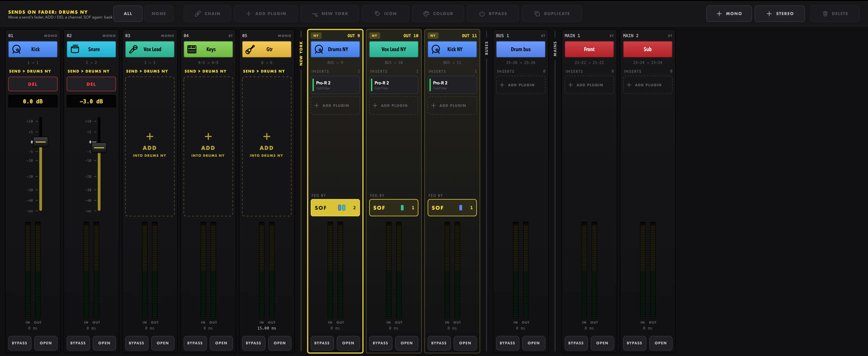Click the guitar icon on Gtr channel

click(x=250, y=50)
